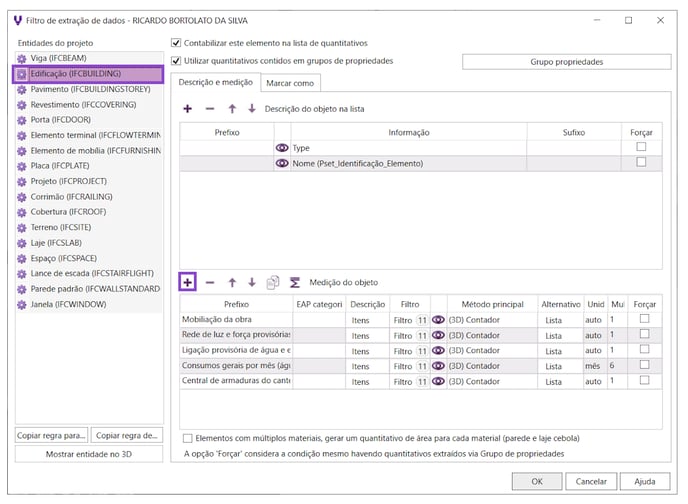This screenshot has height=504, width=688.
Task: Check Forçar for Rede de luz row
Action: [x=644, y=334]
